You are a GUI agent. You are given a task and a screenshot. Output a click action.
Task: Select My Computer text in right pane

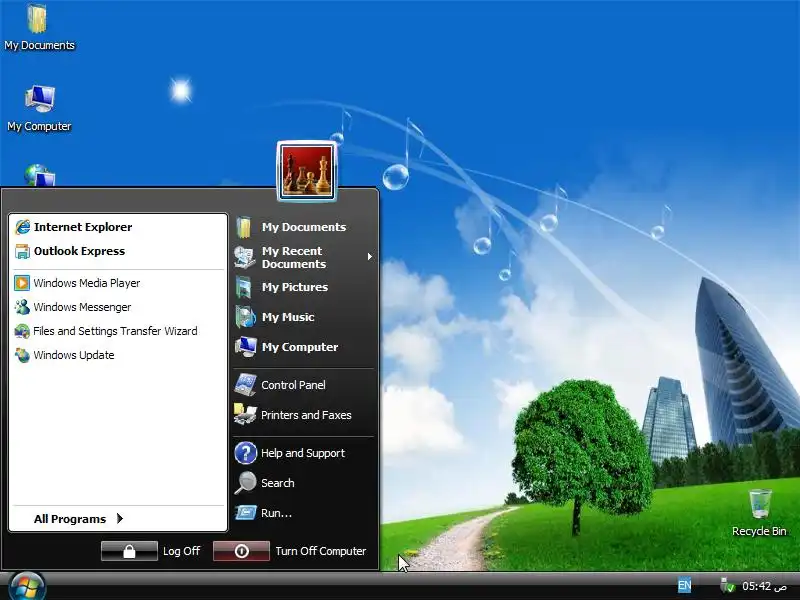[x=299, y=347]
